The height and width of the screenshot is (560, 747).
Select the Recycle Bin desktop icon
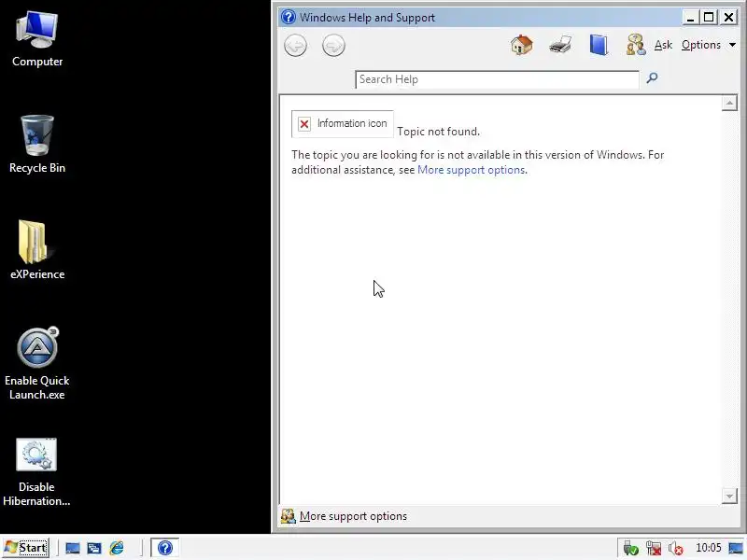[37, 145]
